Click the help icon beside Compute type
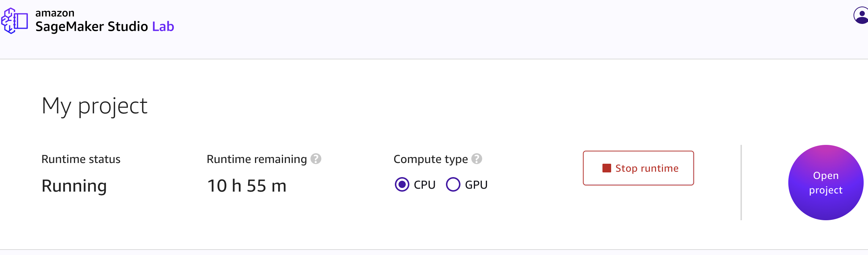Image resolution: width=868 pixels, height=255 pixels. tap(477, 159)
